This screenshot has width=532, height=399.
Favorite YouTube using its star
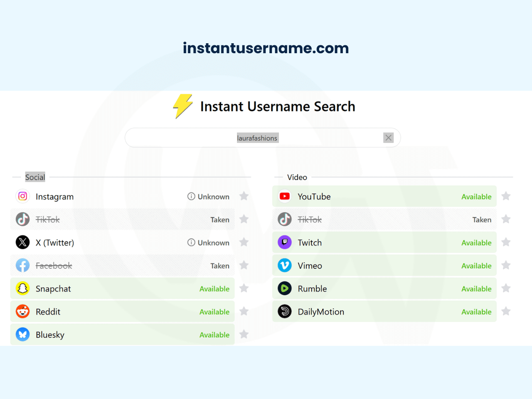(x=506, y=196)
